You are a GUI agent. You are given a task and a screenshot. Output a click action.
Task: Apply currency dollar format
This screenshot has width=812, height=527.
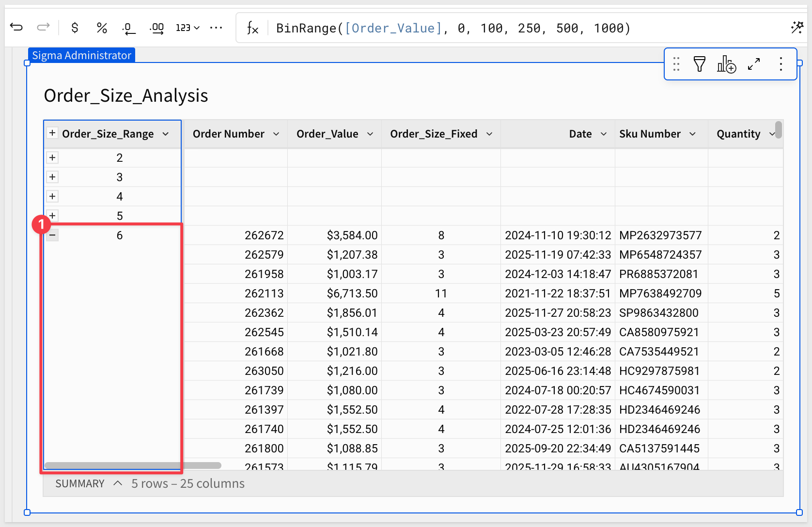(75, 28)
